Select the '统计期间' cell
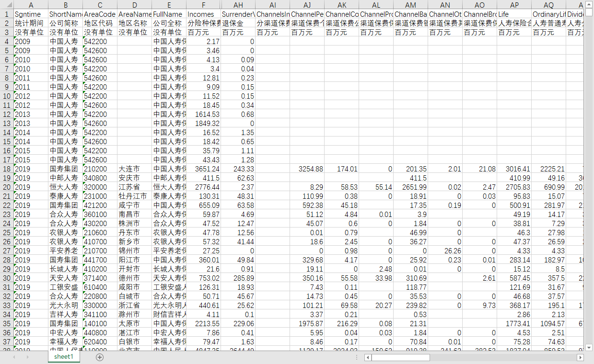Image resolution: width=594 pixels, height=364 pixels. (x=31, y=23)
